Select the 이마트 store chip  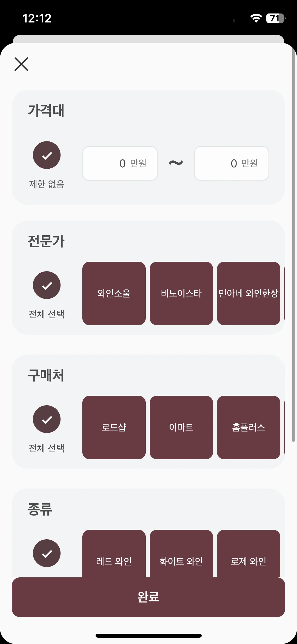tap(181, 427)
